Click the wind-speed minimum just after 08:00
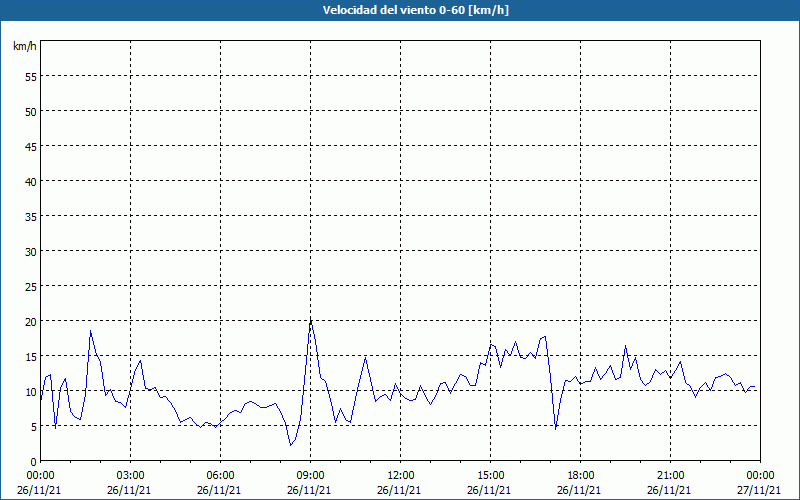The image size is (800, 500). pyautogui.click(x=291, y=445)
